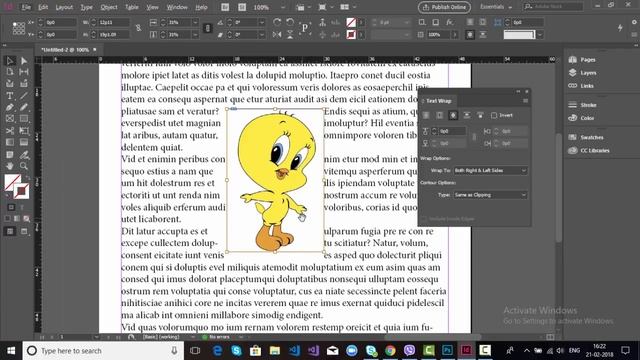
Task: Select the Pencil tool
Action: coord(24,107)
